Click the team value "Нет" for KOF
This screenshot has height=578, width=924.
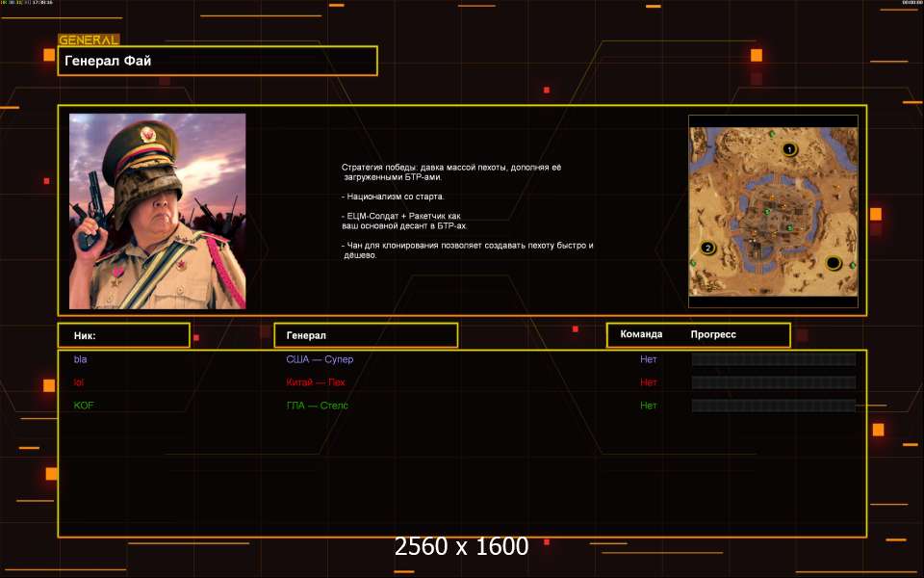[x=648, y=406]
